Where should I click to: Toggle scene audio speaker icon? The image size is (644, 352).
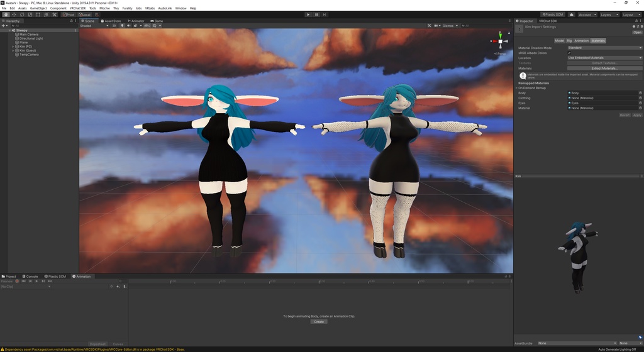[128, 25]
